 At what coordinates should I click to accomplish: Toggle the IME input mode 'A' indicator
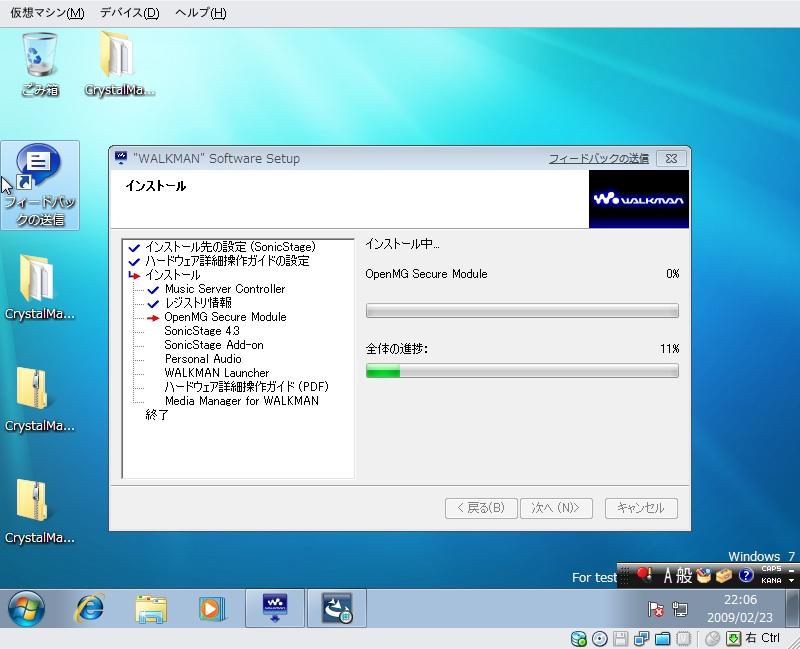point(668,576)
